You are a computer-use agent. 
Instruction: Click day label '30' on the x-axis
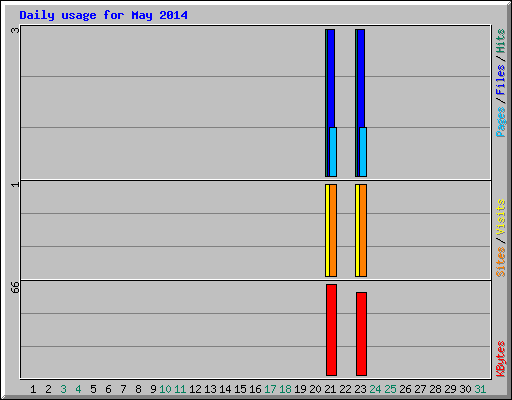[465, 389]
